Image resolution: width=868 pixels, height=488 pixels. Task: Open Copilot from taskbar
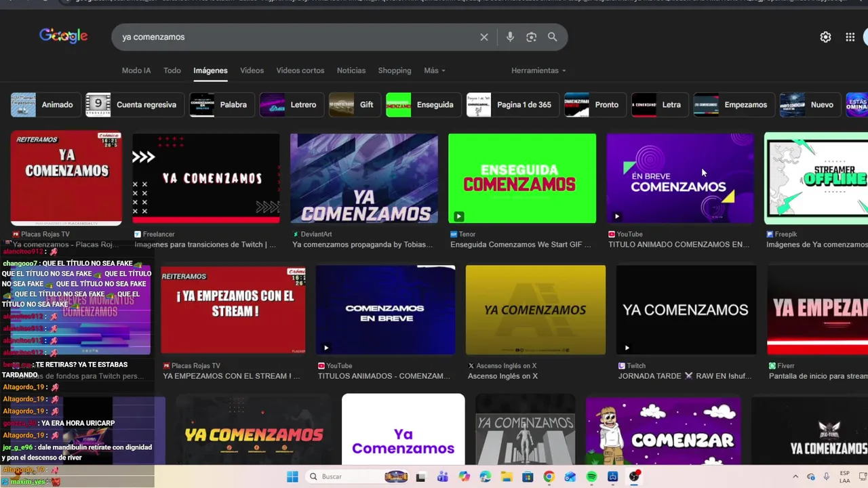(x=464, y=476)
